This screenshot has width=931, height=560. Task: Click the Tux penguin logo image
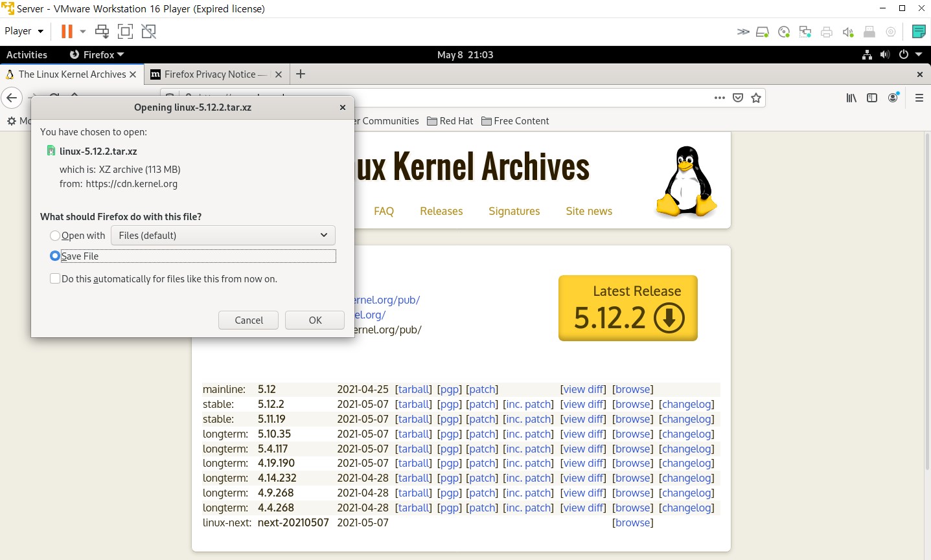pyautogui.click(x=687, y=182)
